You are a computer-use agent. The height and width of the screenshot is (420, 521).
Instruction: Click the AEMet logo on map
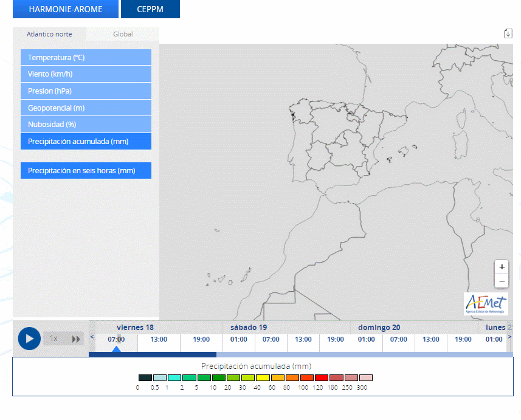coord(485,303)
